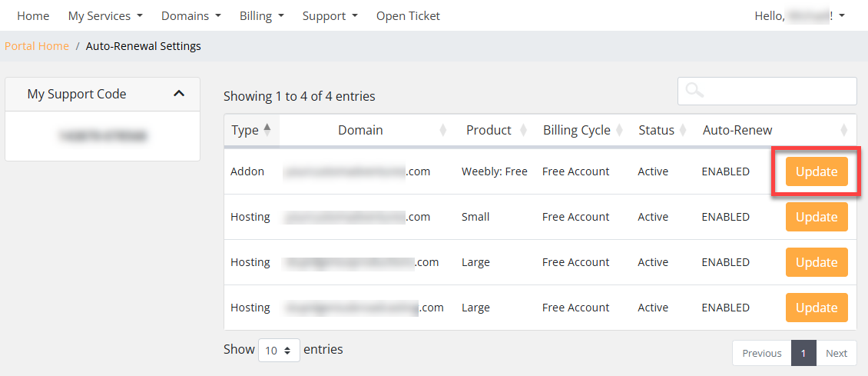The height and width of the screenshot is (376, 868).
Task: Sort table by Domain column
Action: click(x=367, y=130)
